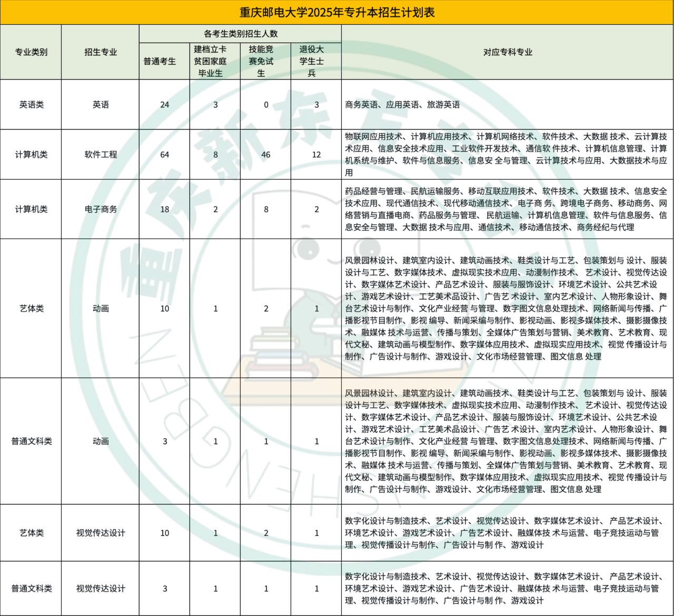The image size is (674, 616).
Task: Select the 0 under 技能竞赛免试生 for 英语
Action: 266,105
